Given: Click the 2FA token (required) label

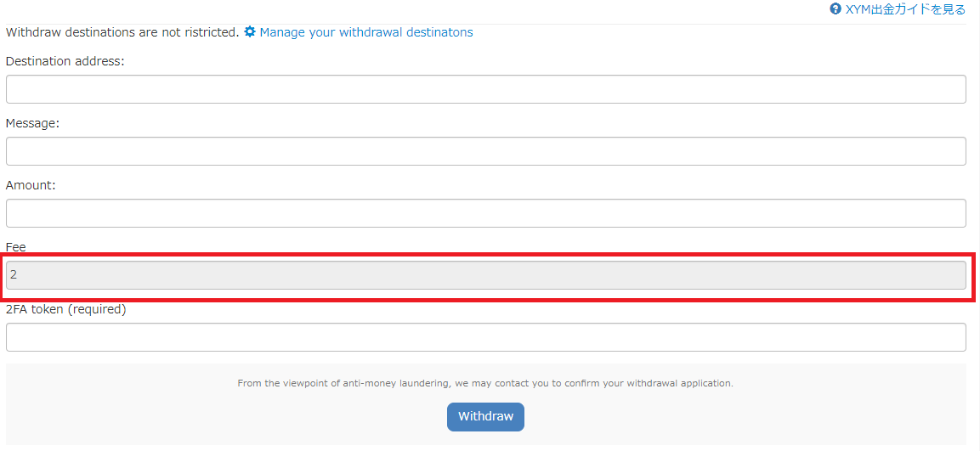Looking at the screenshot, I should [66, 309].
